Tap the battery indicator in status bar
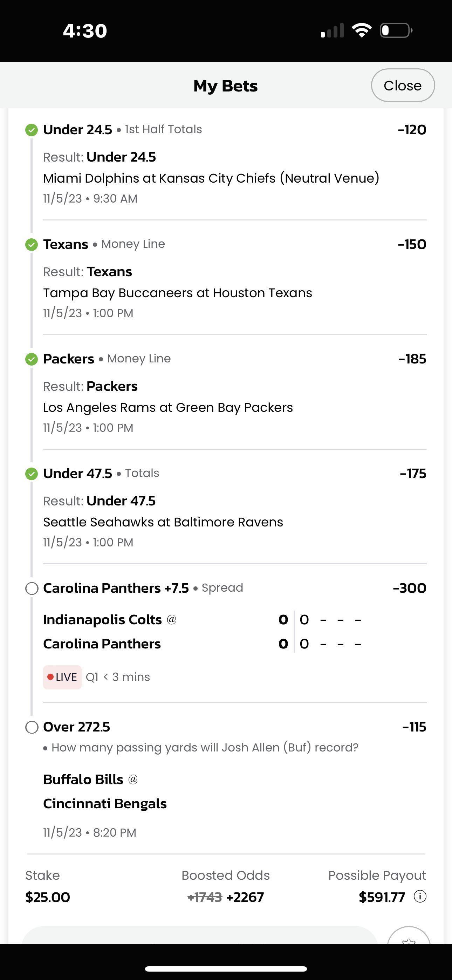 396,30
